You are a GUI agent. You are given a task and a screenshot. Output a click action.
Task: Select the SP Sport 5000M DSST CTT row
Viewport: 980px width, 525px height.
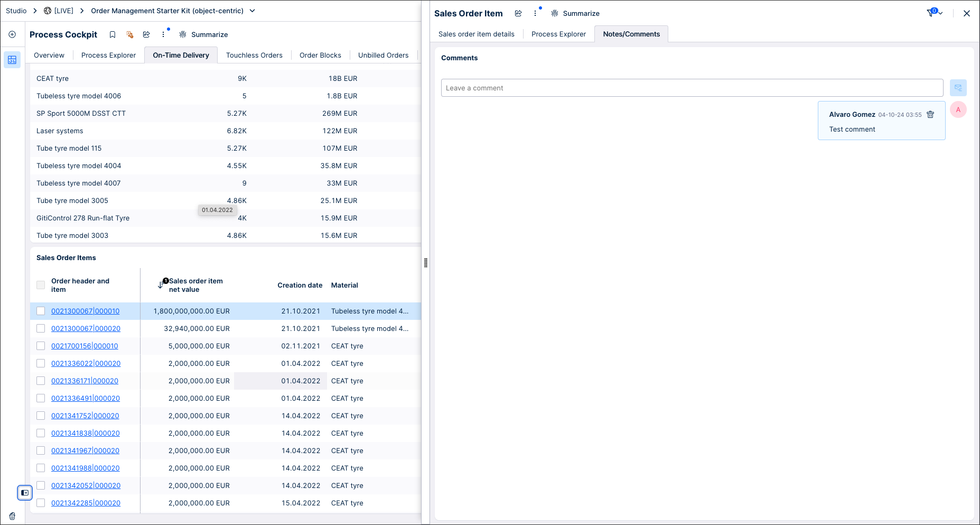click(x=226, y=113)
